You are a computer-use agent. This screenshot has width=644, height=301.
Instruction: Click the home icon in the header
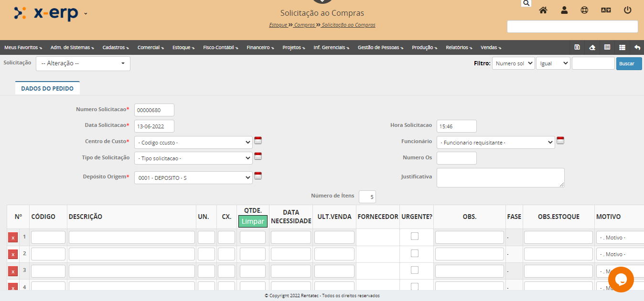tap(543, 10)
